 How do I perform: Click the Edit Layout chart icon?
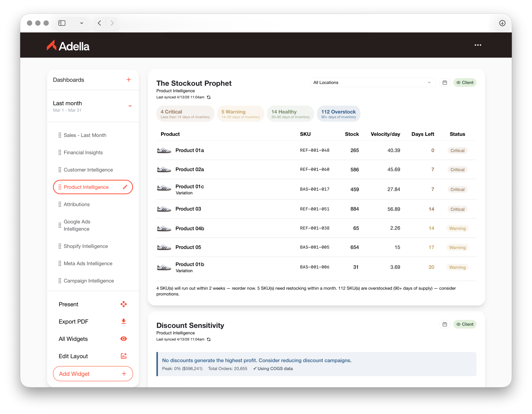[123, 356]
